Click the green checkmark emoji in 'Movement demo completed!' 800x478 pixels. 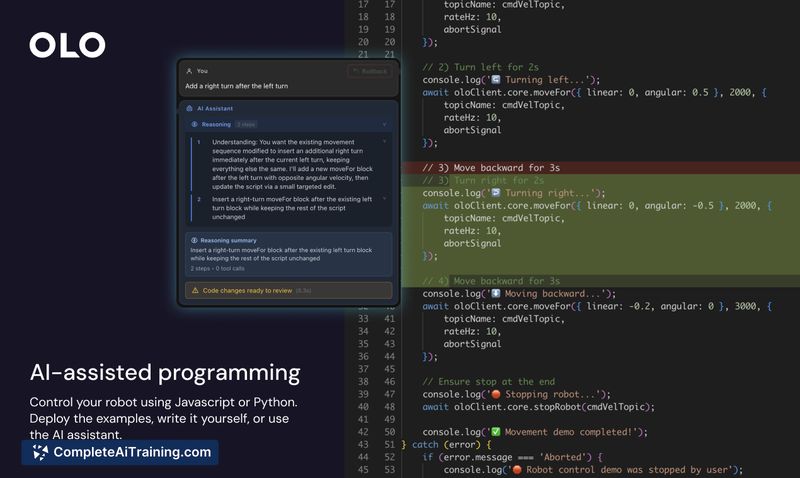point(495,432)
